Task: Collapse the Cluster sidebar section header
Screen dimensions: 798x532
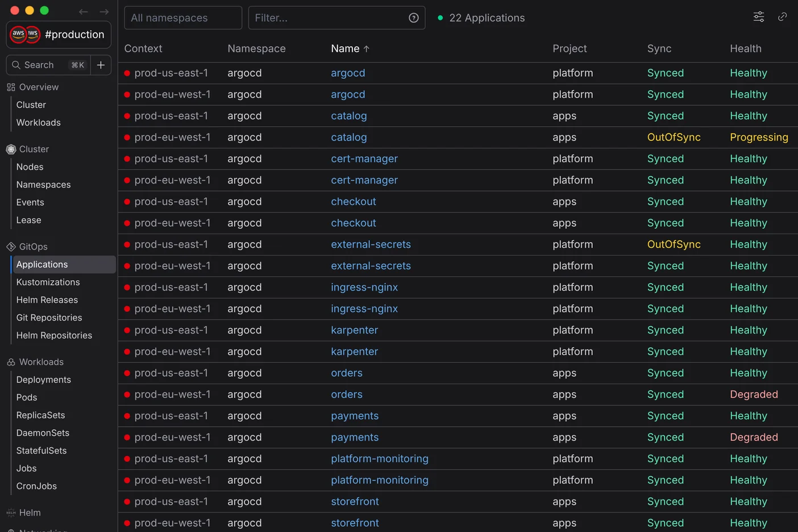Action: tap(34, 149)
